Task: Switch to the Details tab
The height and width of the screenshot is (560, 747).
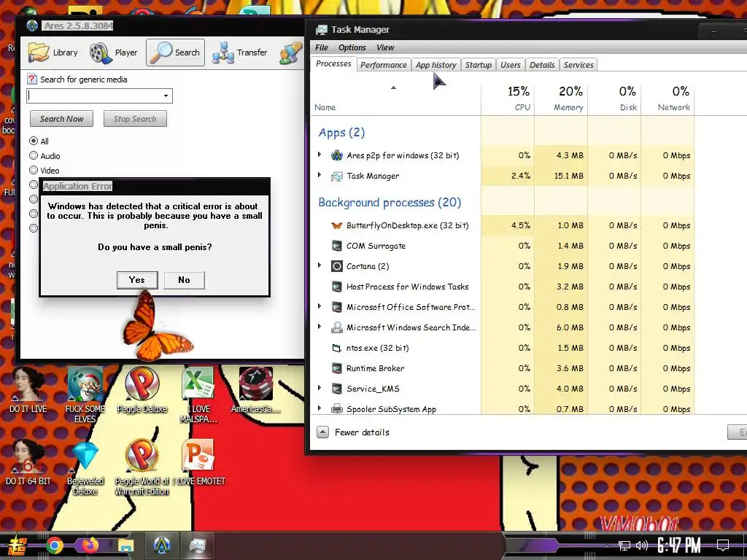Action: coord(542,65)
